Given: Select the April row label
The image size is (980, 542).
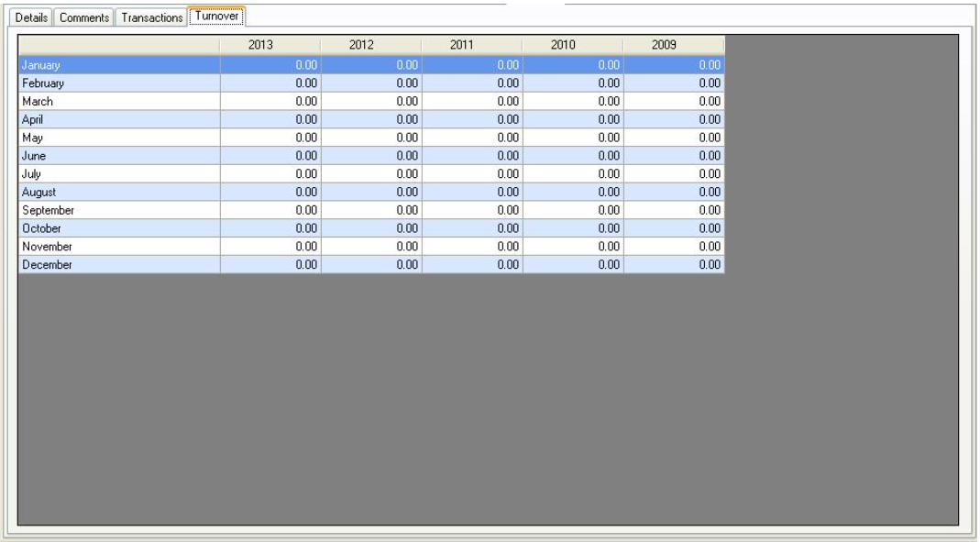Looking at the screenshot, I should 119,119.
